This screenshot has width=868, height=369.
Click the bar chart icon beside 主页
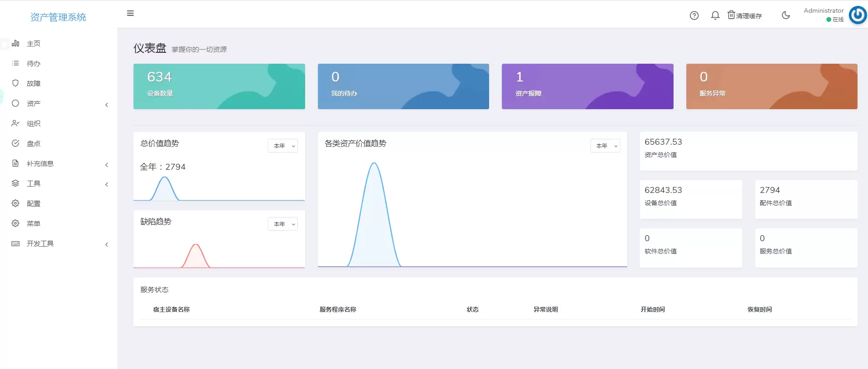[15, 43]
